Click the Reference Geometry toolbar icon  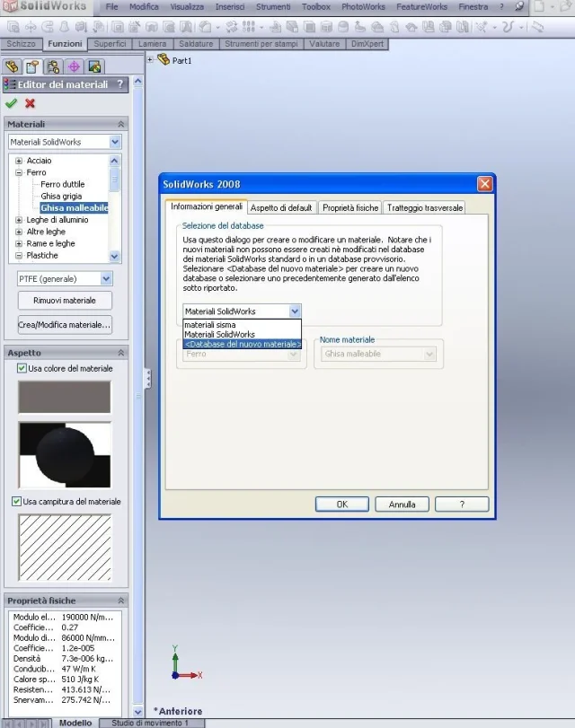click(482, 27)
